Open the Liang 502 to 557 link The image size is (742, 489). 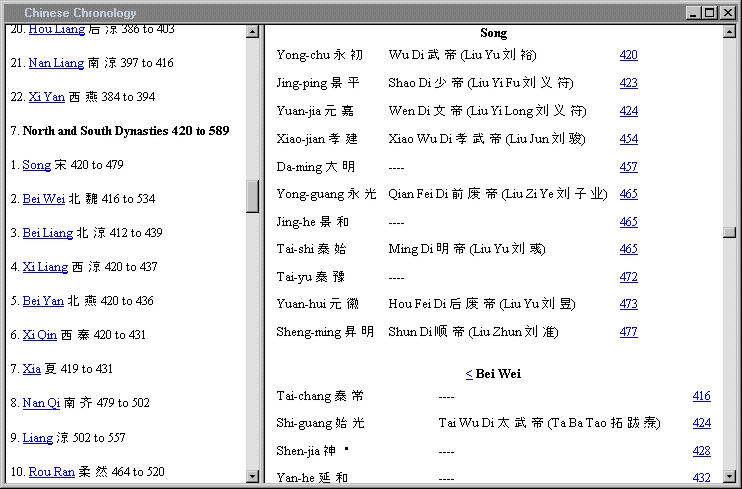37,438
